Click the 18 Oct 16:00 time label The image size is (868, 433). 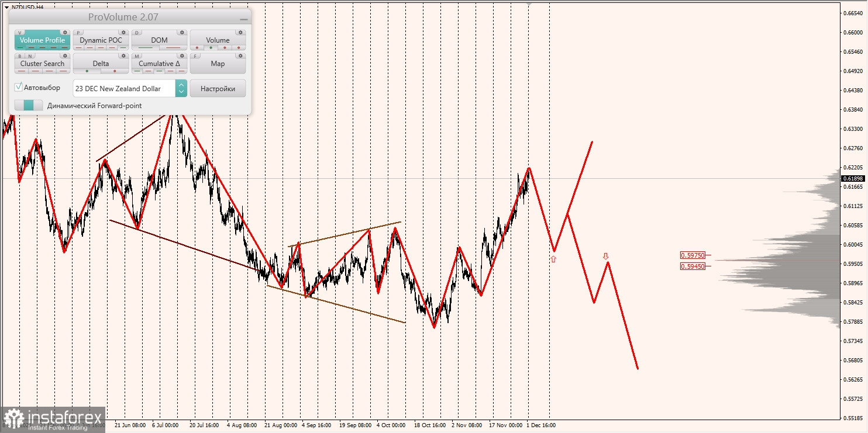click(x=430, y=425)
